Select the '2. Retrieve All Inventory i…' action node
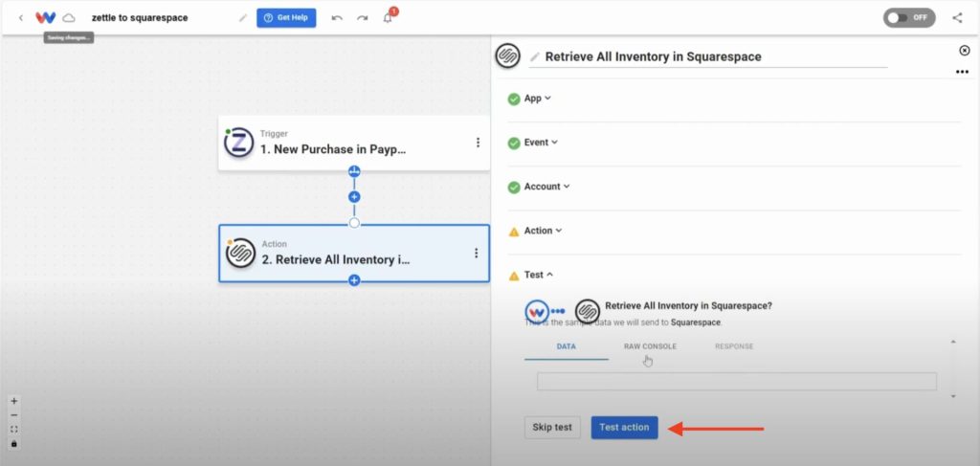This screenshot has width=980, height=466. coord(354,253)
